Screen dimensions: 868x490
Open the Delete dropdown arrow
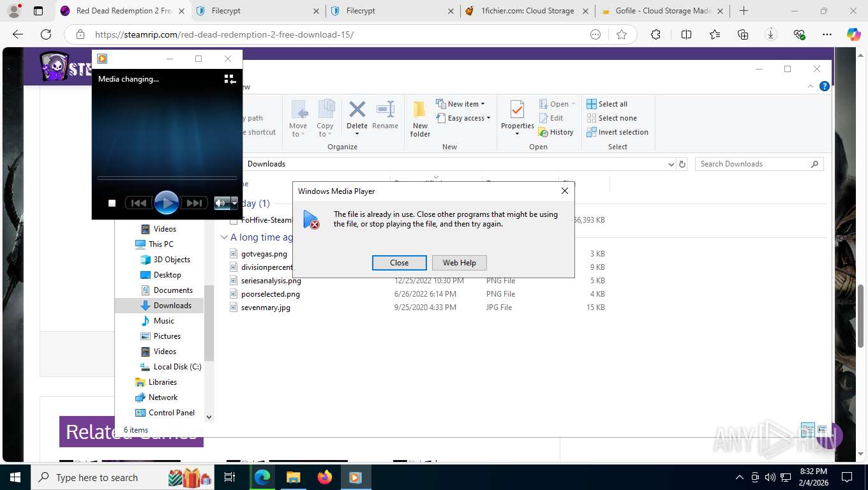pos(357,134)
